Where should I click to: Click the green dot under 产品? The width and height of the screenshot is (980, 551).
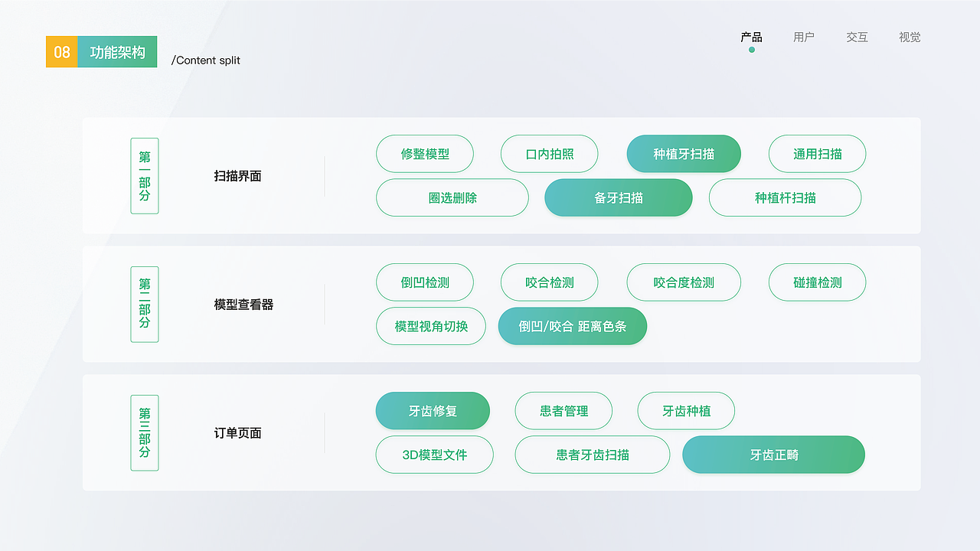click(751, 49)
